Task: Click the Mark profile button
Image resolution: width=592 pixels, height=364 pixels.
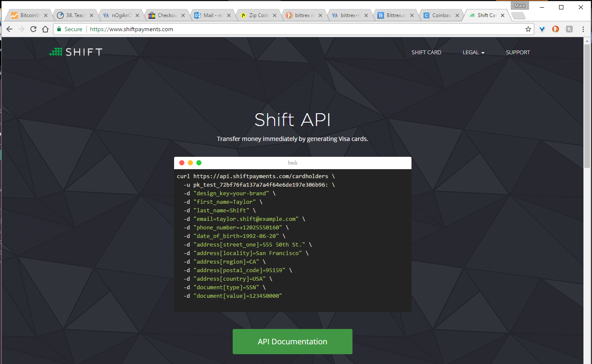Action: click(520, 6)
